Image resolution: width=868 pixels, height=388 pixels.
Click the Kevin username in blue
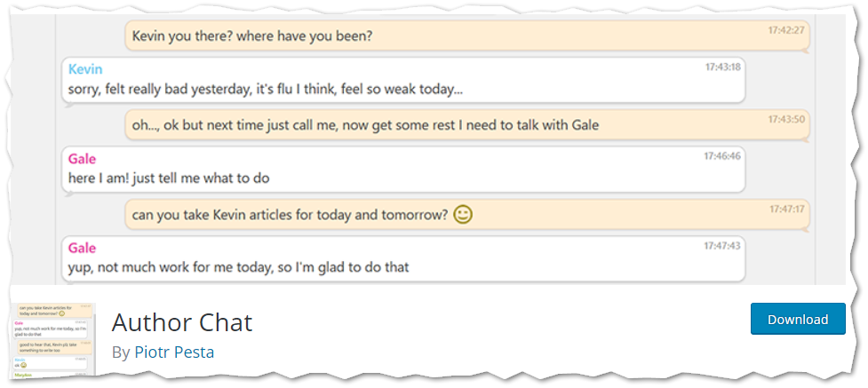coord(85,69)
